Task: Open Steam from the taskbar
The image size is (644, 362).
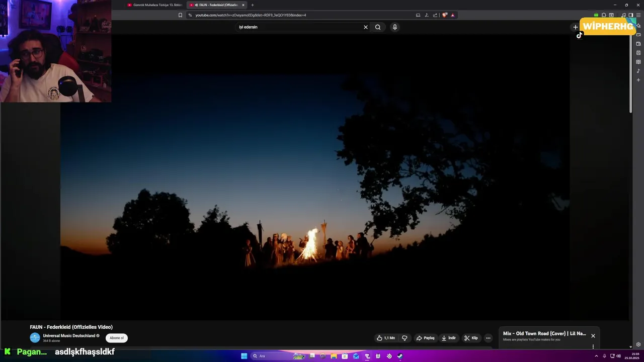Action: (x=400, y=356)
